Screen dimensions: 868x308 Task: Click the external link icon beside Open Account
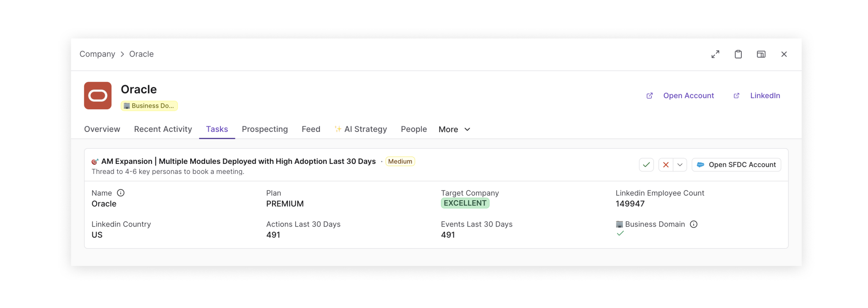coord(649,96)
